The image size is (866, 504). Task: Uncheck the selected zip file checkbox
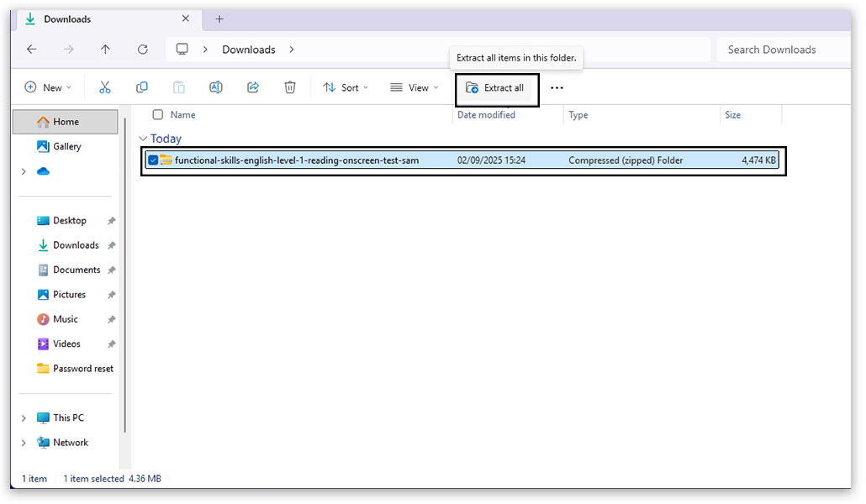point(153,160)
